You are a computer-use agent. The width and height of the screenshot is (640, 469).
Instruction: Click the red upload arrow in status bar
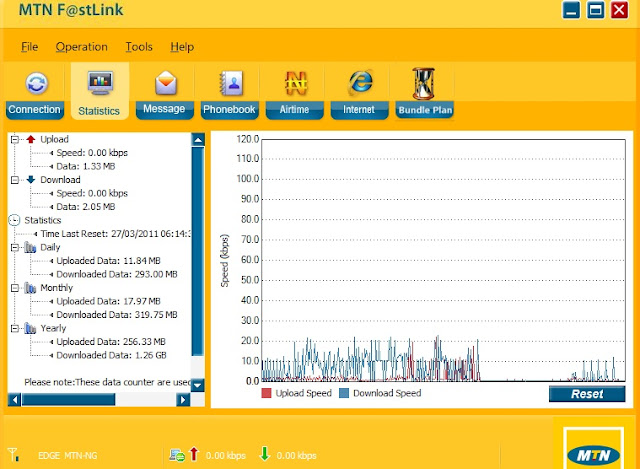pyautogui.click(x=194, y=454)
